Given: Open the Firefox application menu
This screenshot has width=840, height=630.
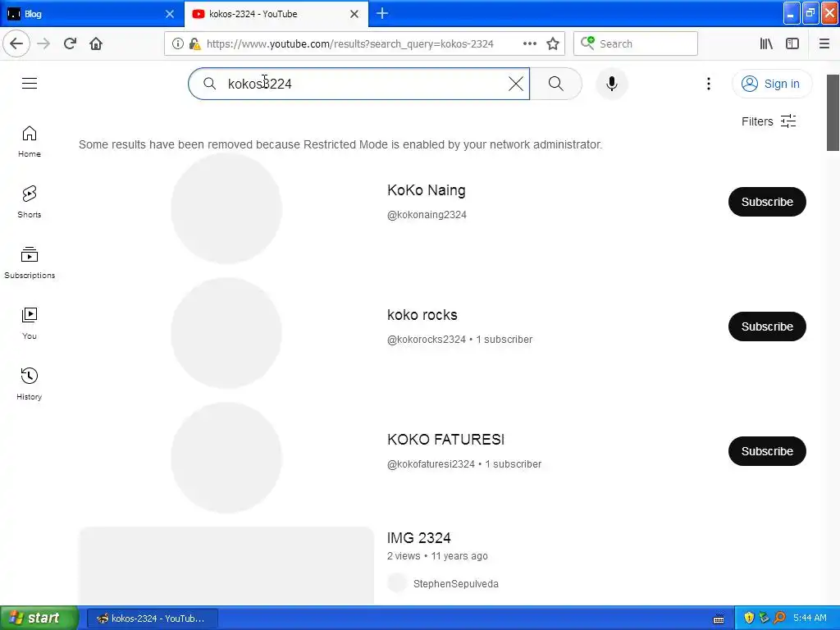Looking at the screenshot, I should click(824, 43).
